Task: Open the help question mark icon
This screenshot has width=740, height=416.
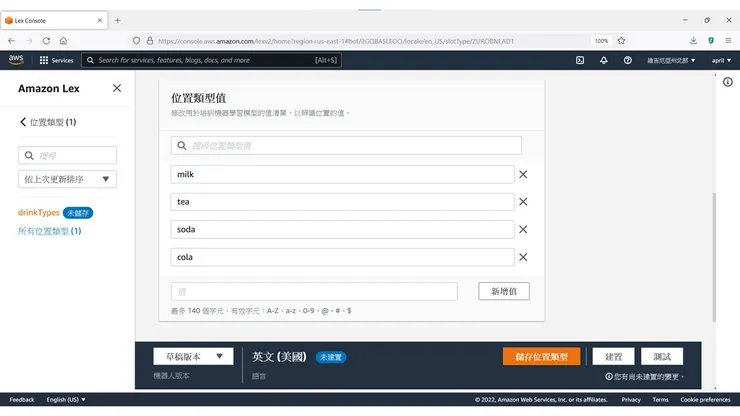Action: [628, 60]
